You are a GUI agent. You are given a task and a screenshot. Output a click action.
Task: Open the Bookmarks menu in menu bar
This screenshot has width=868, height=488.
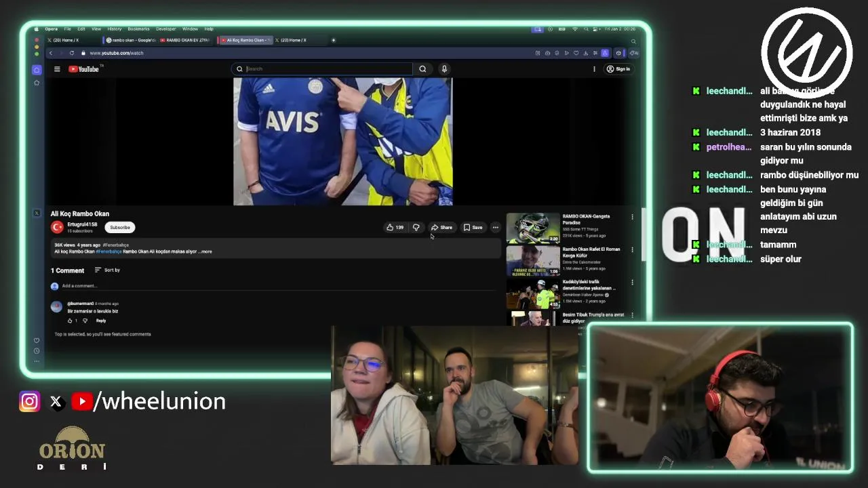pyautogui.click(x=138, y=29)
